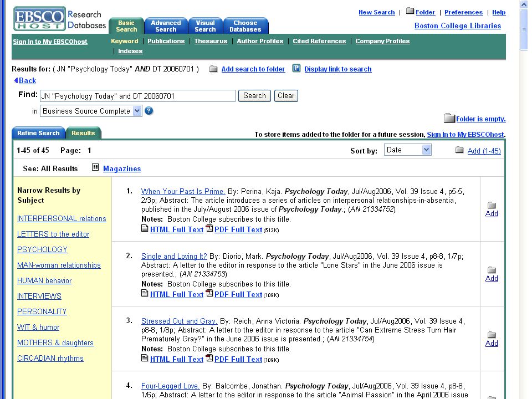Open the New Search link
This screenshot has width=532, height=399.
(x=377, y=12)
